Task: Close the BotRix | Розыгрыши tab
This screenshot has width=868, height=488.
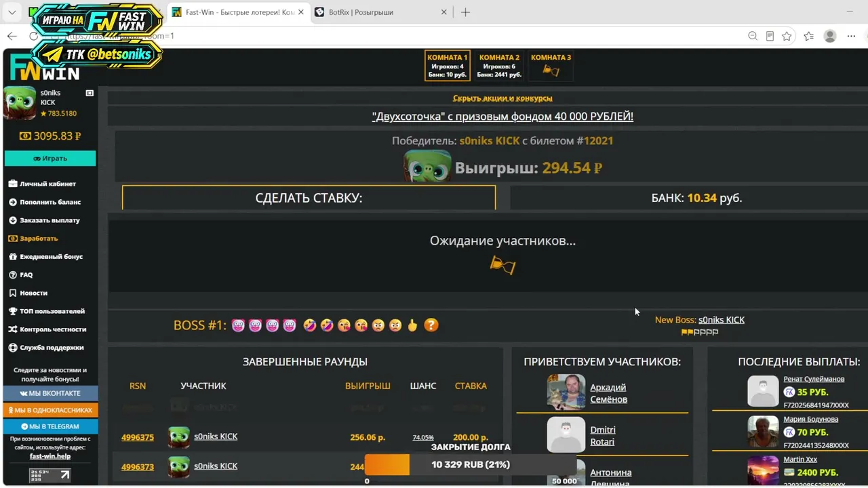Action: pyautogui.click(x=444, y=12)
